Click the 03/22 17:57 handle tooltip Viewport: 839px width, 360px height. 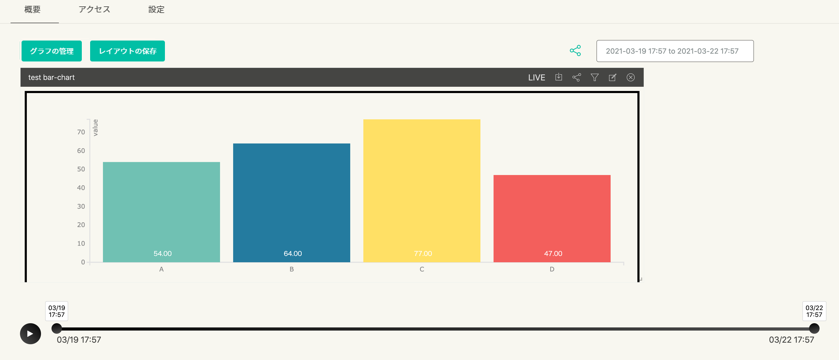coord(814,311)
